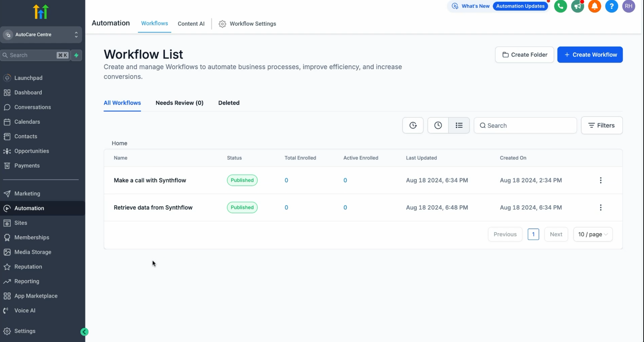This screenshot has height=342, width=644.
Task: Open the Needs Review (0) tab
Action: pyautogui.click(x=179, y=103)
